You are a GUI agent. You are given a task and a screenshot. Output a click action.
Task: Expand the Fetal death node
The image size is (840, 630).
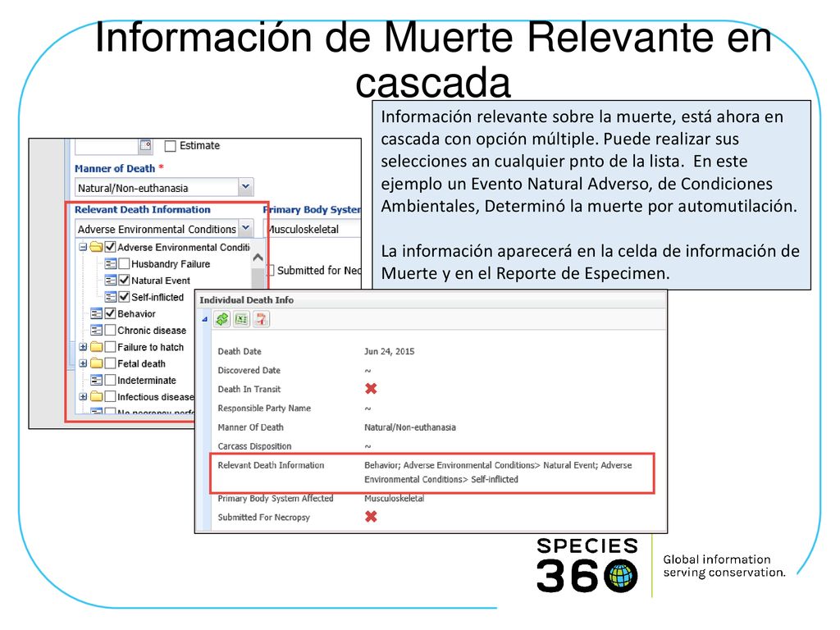point(83,363)
